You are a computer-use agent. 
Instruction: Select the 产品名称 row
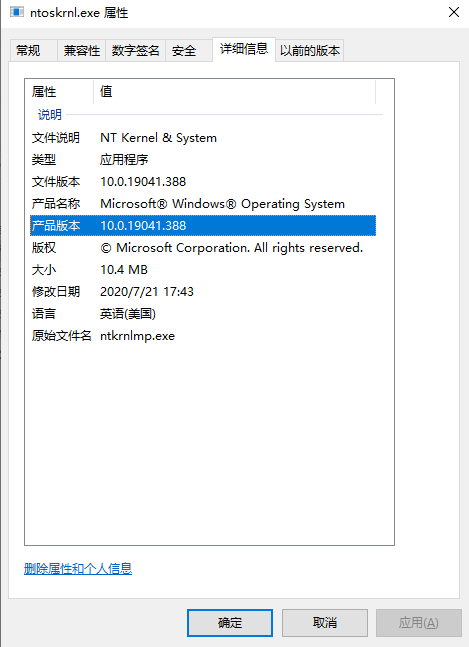203,204
